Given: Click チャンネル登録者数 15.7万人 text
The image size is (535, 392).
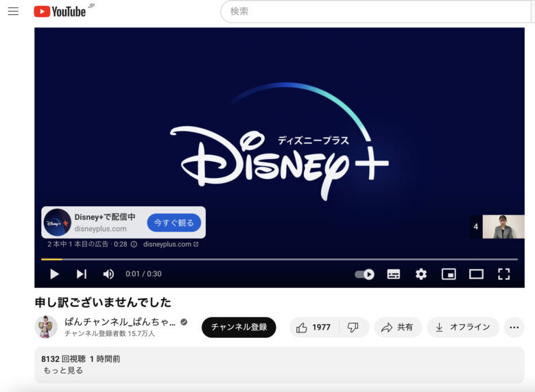Looking at the screenshot, I should coord(110,333).
